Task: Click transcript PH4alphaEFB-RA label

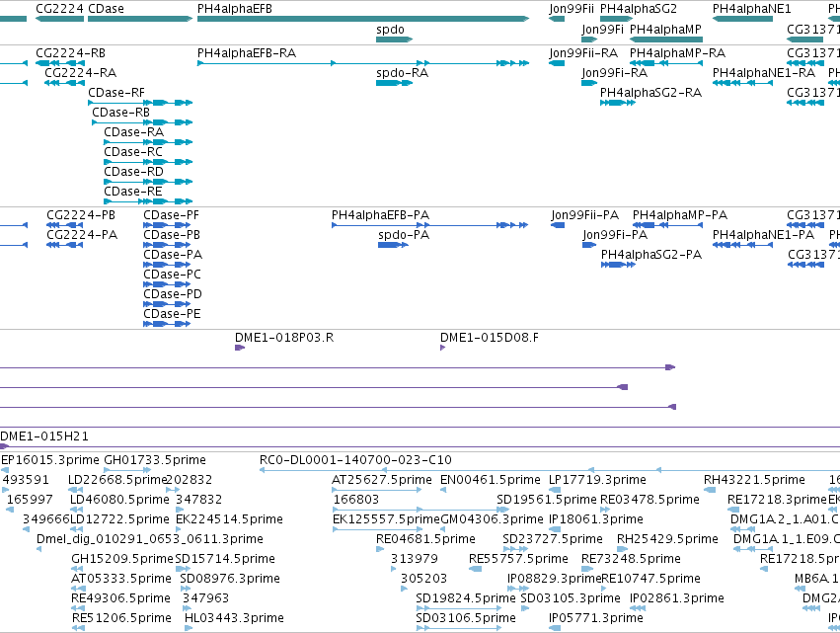Action: pos(247,53)
